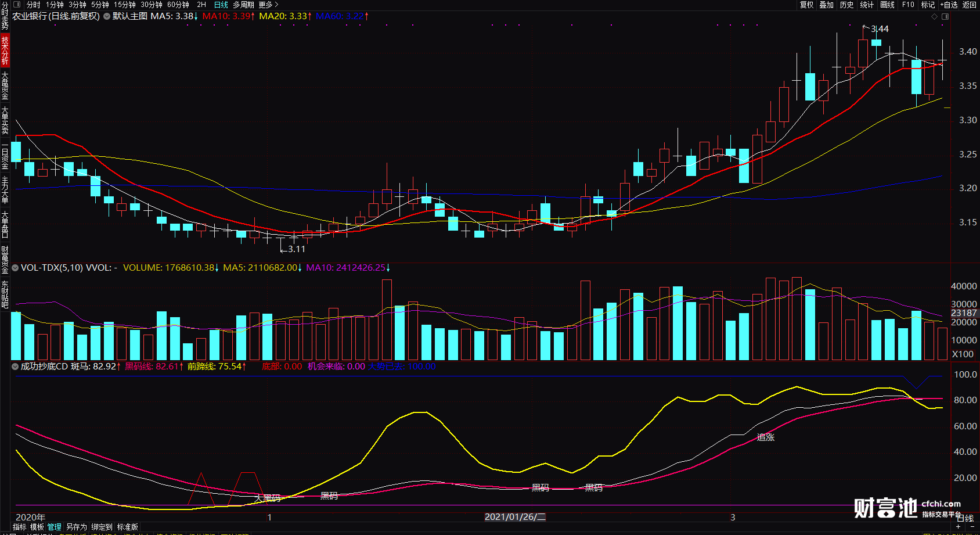Click the 追涨 signal label in indicator
980x535 pixels.
tap(766, 437)
